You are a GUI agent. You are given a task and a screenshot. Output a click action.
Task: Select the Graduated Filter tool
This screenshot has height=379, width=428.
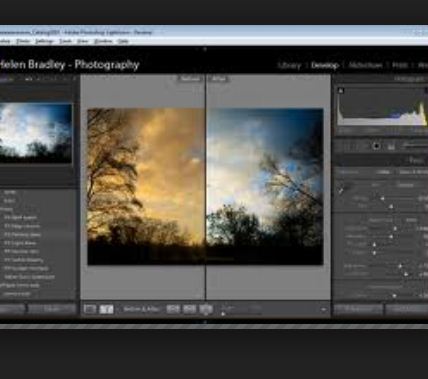tap(391, 146)
